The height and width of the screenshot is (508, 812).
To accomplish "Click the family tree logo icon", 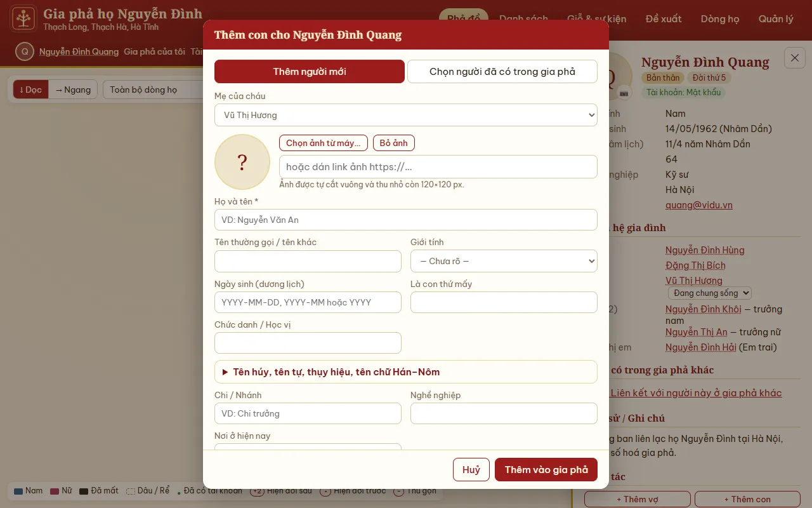I will pyautogui.click(x=23, y=18).
